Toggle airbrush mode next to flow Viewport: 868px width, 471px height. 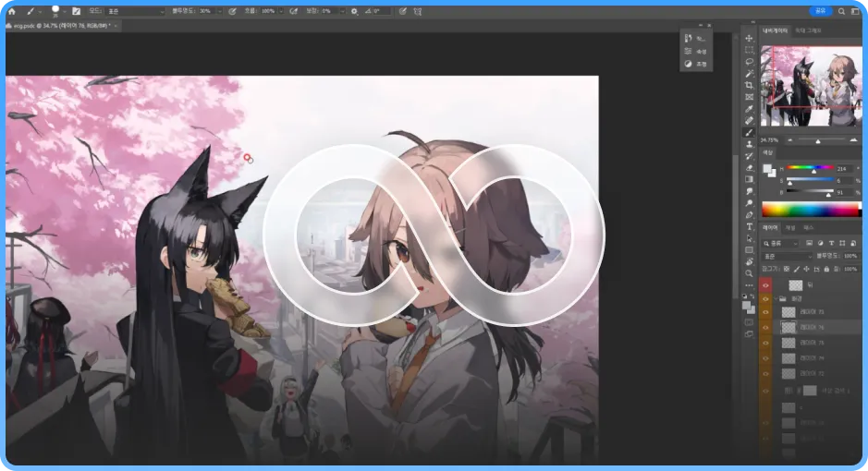[x=293, y=11]
